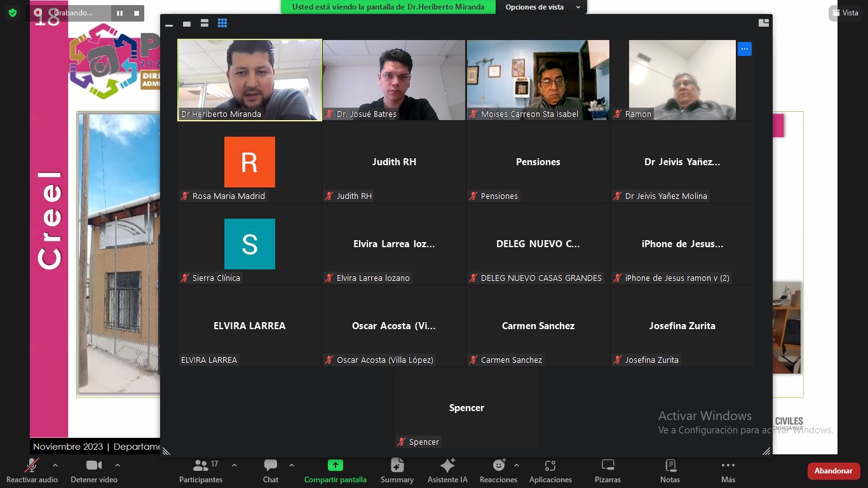This screenshot has width=868, height=488.
Task: Open the Notas tool
Action: click(670, 470)
